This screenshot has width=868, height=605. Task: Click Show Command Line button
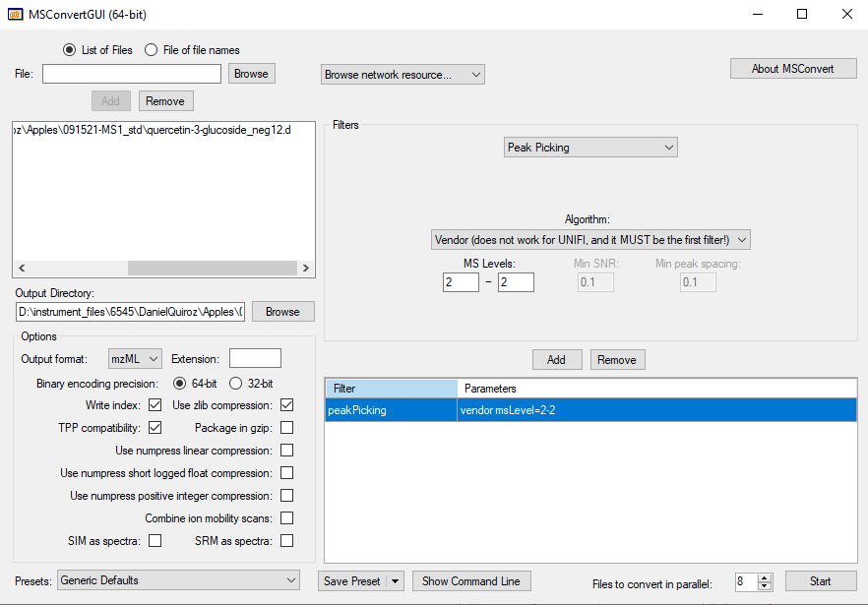click(x=471, y=581)
